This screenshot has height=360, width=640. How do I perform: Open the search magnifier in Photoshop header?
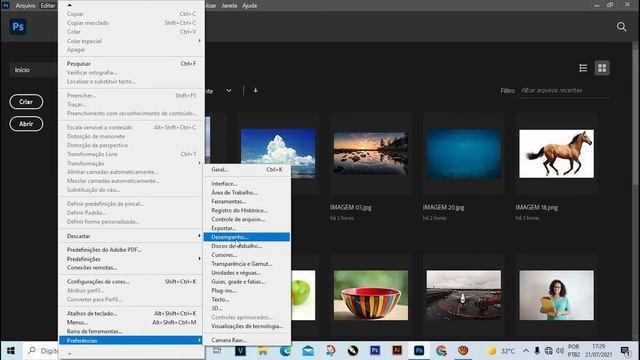point(621,27)
